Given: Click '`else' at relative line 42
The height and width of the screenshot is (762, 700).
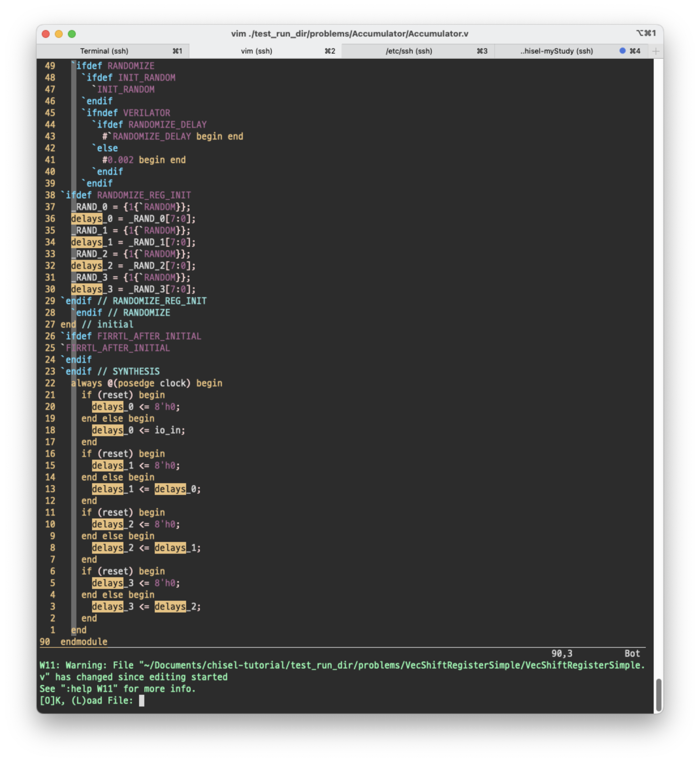Looking at the screenshot, I should (x=105, y=148).
